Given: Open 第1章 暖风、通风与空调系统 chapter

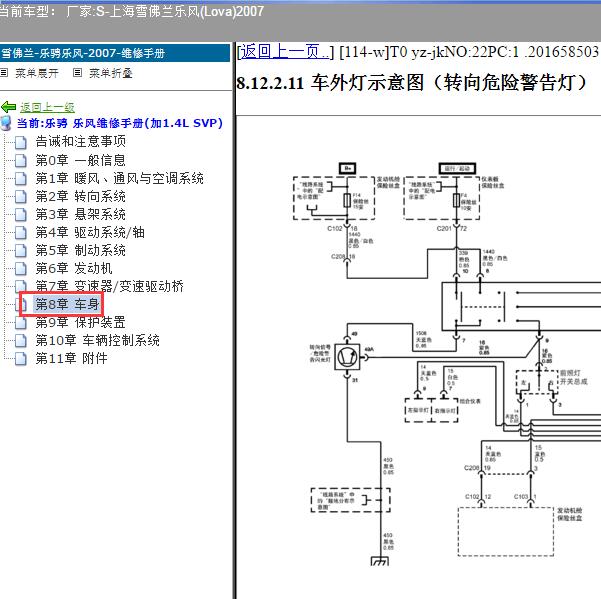Looking at the screenshot, I should (x=120, y=178).
